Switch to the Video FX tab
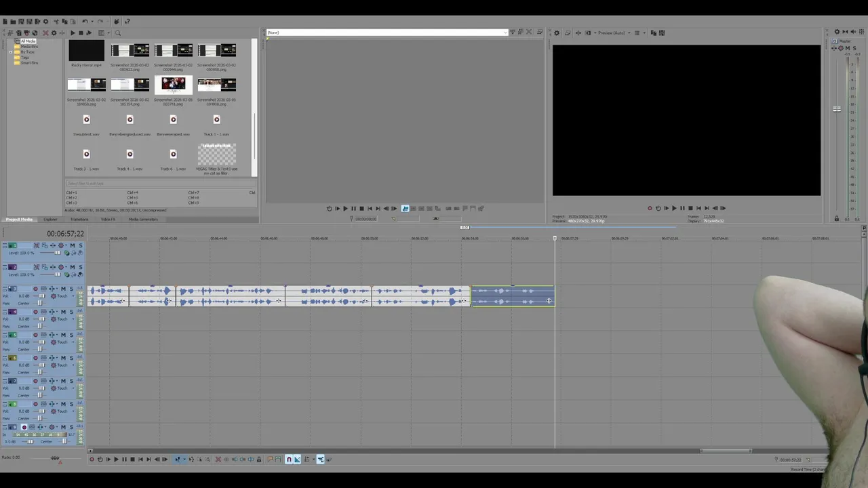 [108, 220]
